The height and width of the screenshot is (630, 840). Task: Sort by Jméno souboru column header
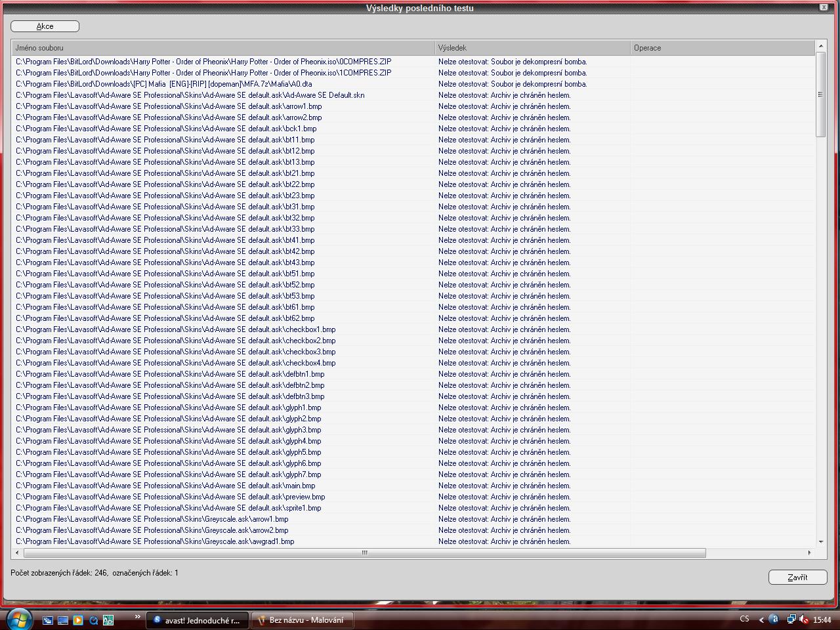pyautogui.click(x=223, y=48)
